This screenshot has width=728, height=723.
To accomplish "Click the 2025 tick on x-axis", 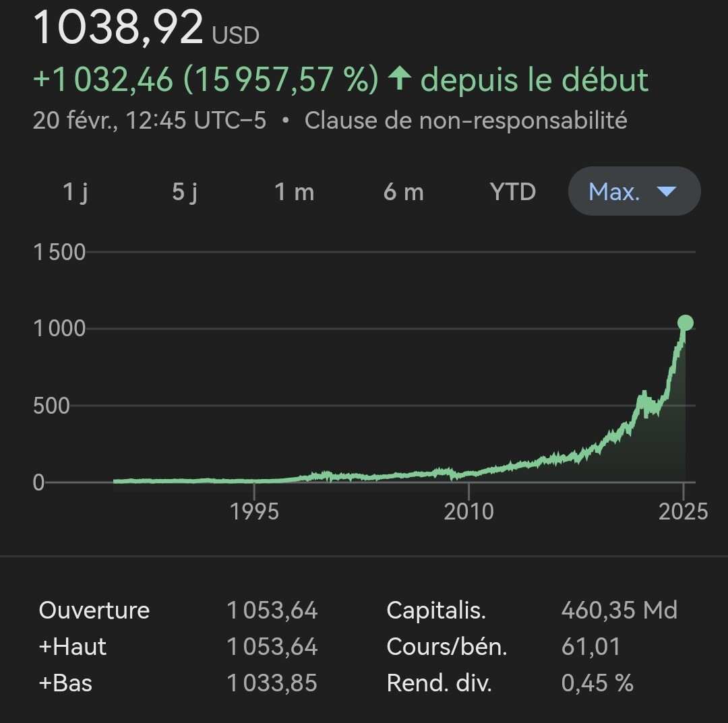I will tap(684, 511).
